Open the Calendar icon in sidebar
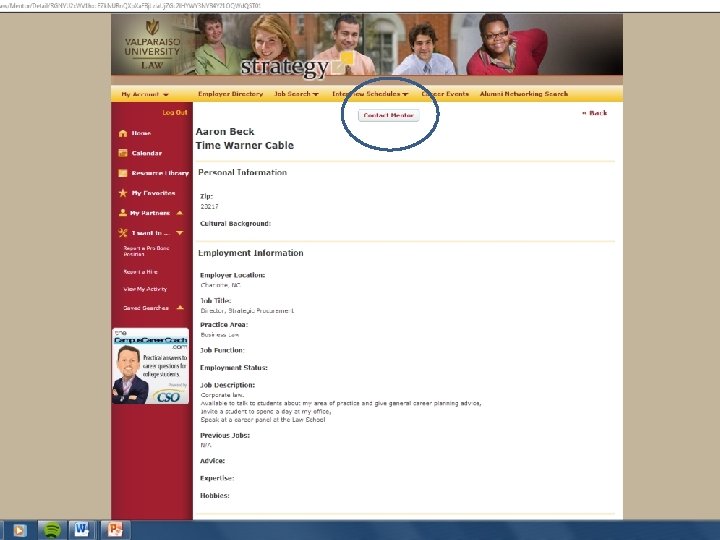Image resolution: width=720 pixels, height=540 pixels. click(123, 153)
